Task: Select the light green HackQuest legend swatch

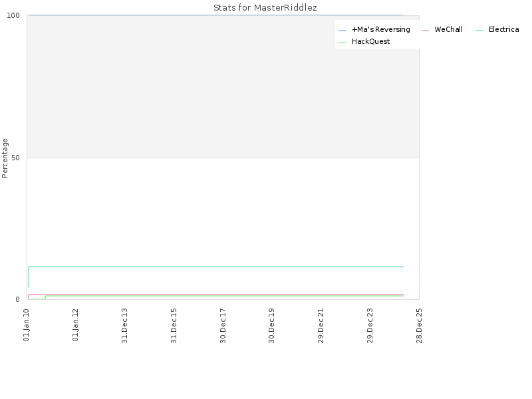Action: click(x=342, y=43)
